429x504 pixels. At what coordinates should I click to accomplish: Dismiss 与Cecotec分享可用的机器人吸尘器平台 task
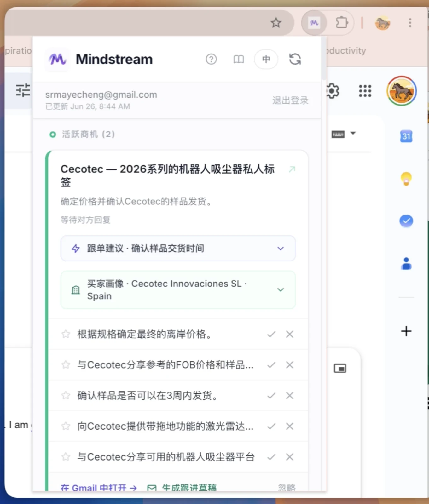point(290,457)
